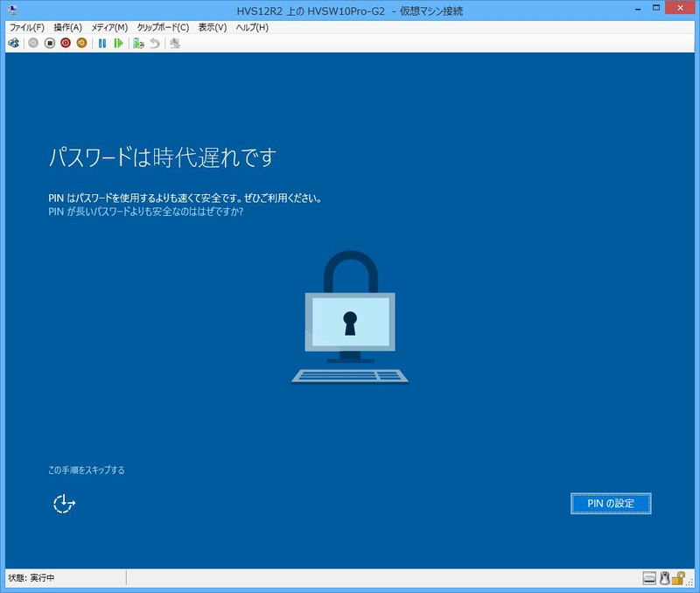700x593 pixels.
Task: Open the メディア(M) menu
Action: [109, 27]
